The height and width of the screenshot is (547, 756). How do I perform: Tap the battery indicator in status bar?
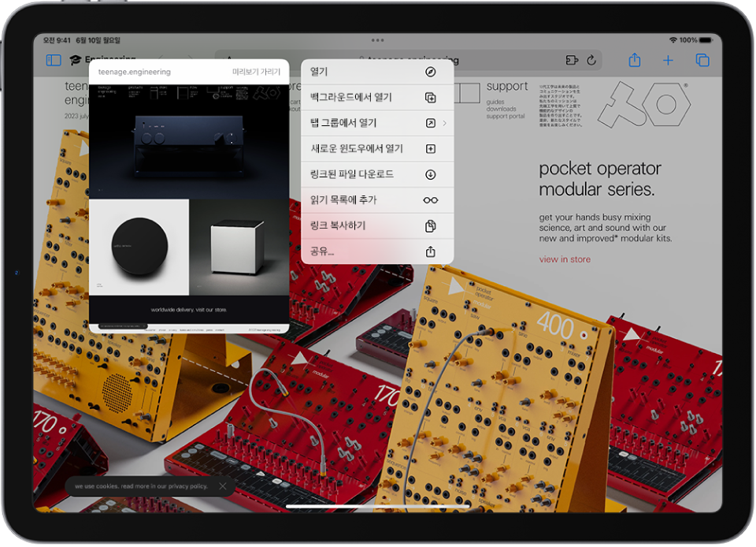(x=706, y=40)
